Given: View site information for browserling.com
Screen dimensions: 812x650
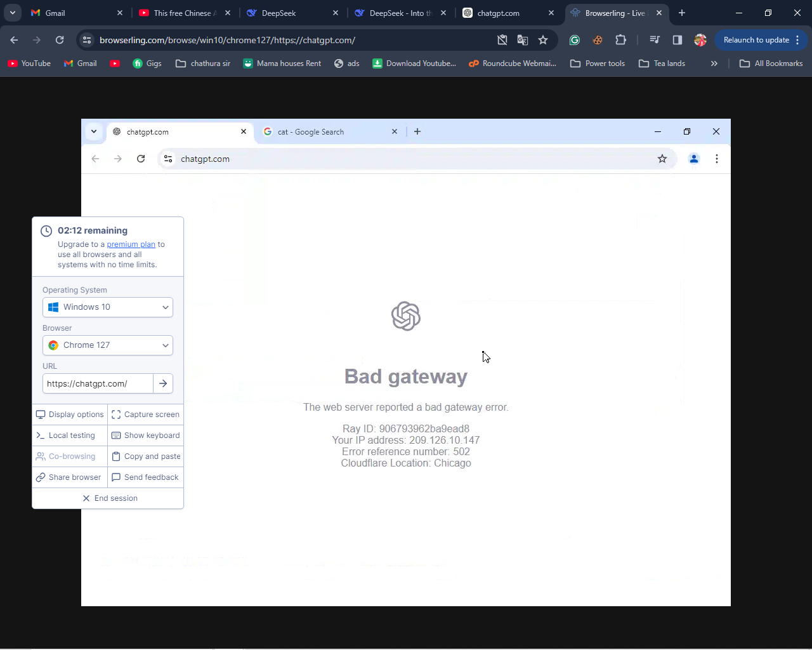Looking at the screenshot, I should pos(87,40).
